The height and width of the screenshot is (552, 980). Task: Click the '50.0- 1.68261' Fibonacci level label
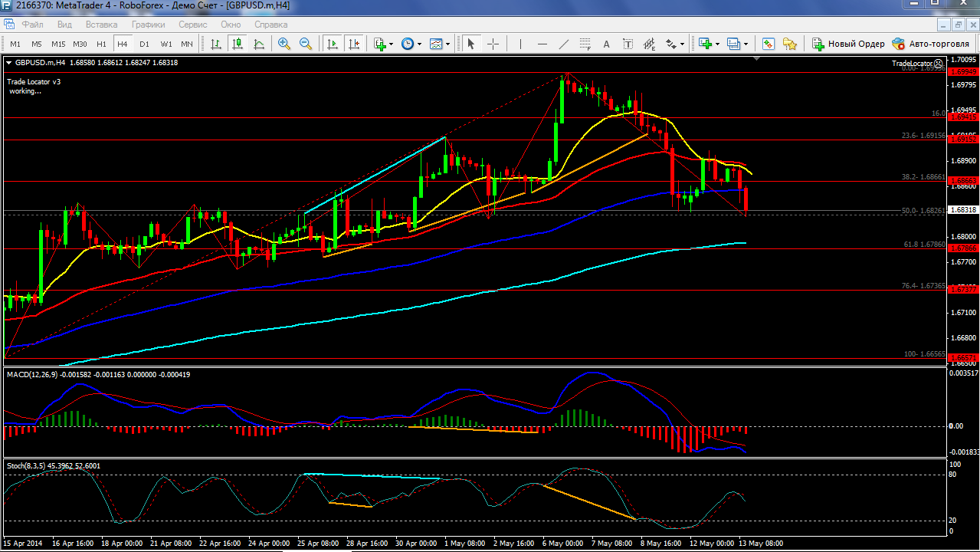pyautogui.click(x=924, y=210)
